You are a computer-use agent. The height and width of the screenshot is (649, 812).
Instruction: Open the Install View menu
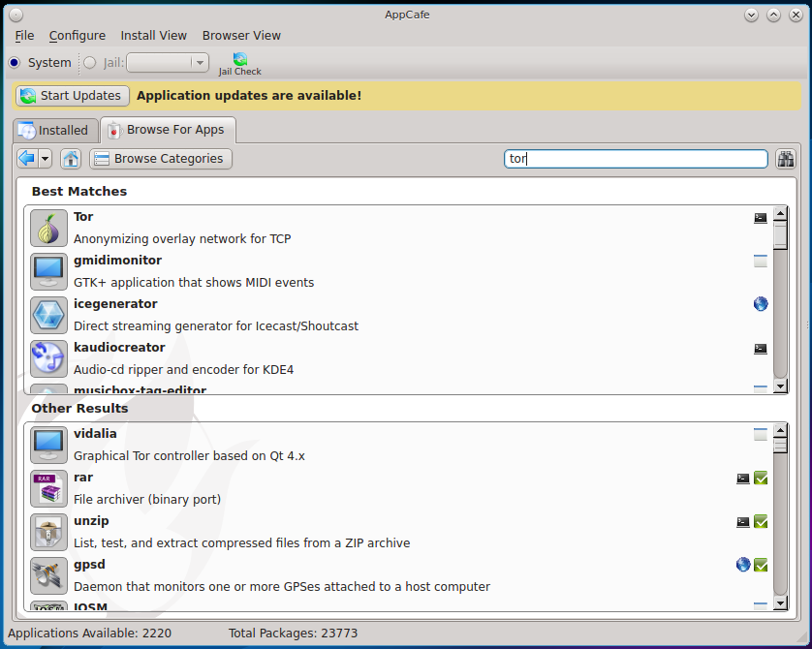[x=154, y=35]
